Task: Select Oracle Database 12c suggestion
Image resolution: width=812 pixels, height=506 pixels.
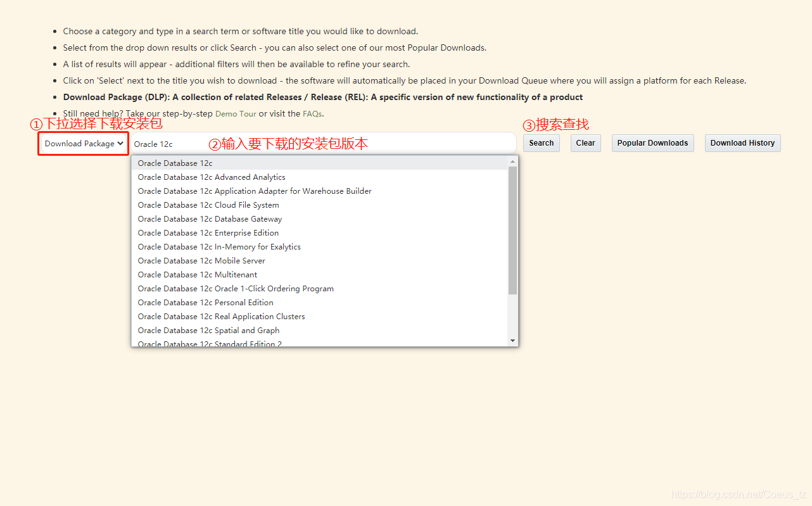Action: [320, 163]
